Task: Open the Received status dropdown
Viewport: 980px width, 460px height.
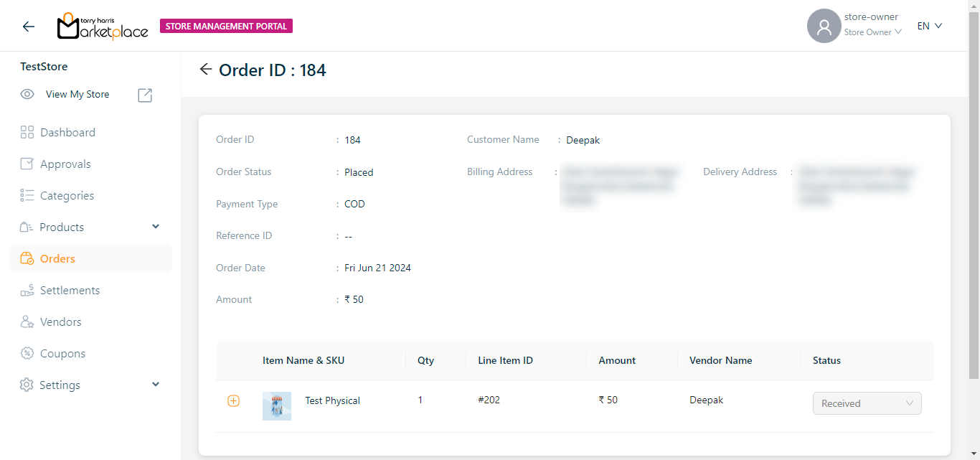Action: click(867, 403)
